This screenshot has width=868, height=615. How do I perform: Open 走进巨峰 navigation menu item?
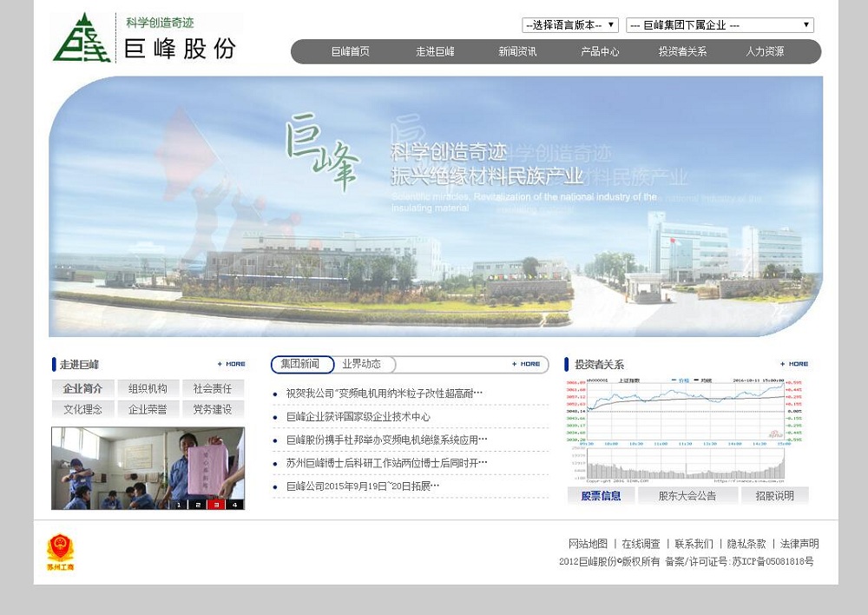(x=435, y=51)
